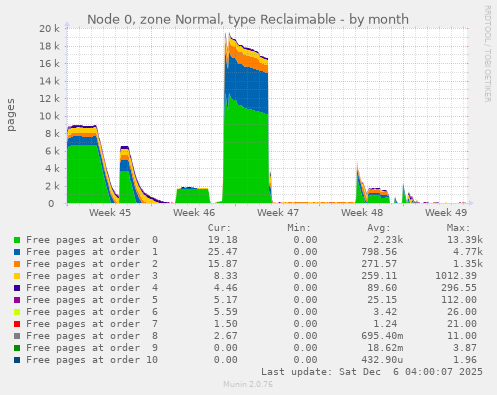
Task: Click the lime order 6 legend swatch
Action: tap(17, 312)
